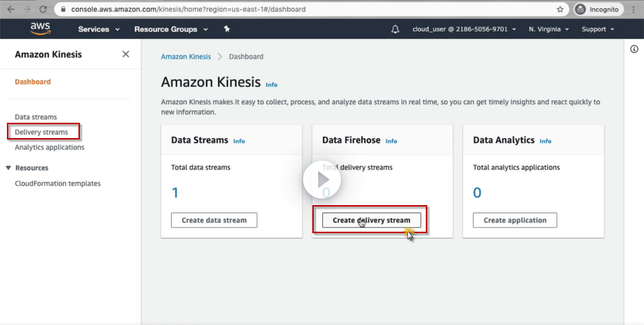Select Data streams in the sidebar
Screen dimensions: 644x325
[36, 117]
